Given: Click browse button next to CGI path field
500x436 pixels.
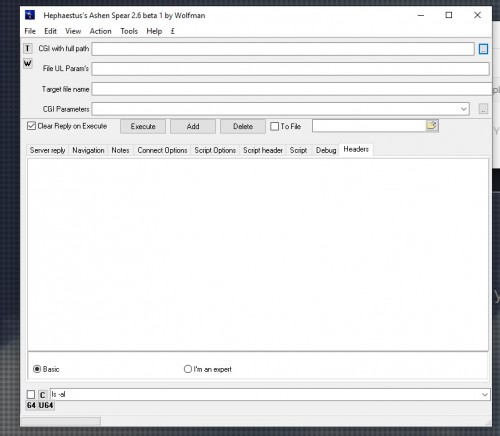Looking at the screenshot, I should (483, 49).
